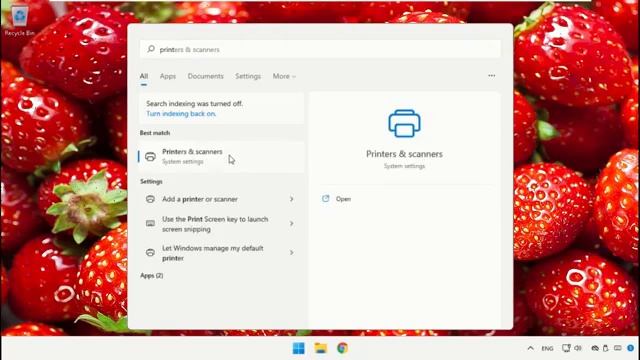640x360 pixels.
Task: Open the Recycle Bin desktop icon
Action: (x=19, y=20)
